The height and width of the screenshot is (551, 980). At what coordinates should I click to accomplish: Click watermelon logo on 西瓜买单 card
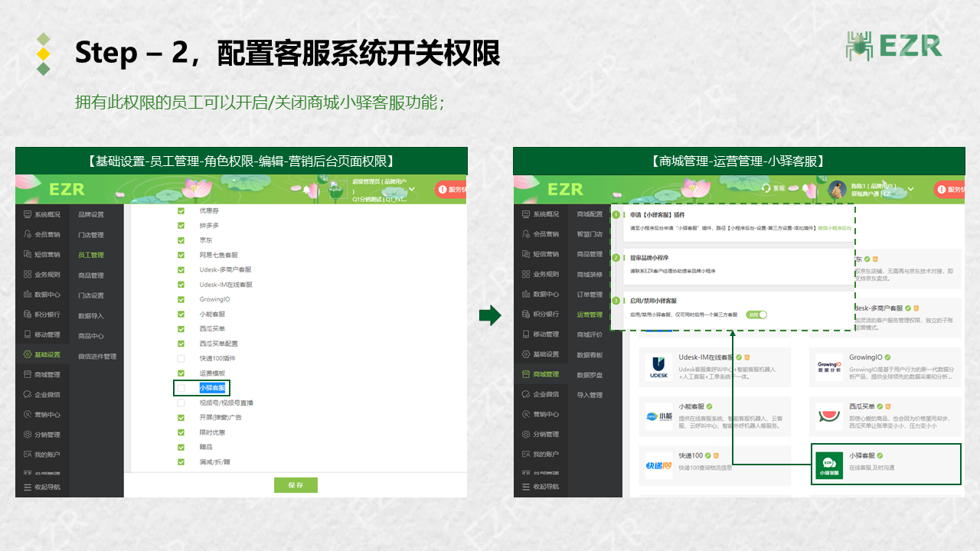tap(829, 416)
